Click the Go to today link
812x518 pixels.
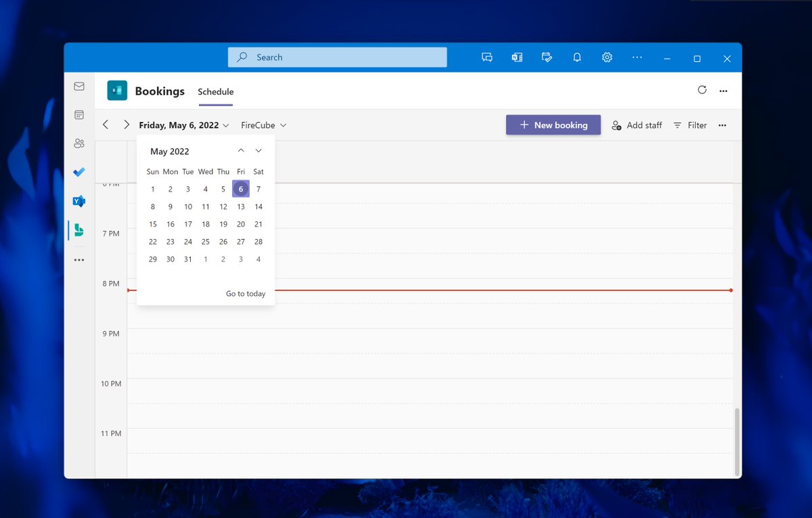246,294
